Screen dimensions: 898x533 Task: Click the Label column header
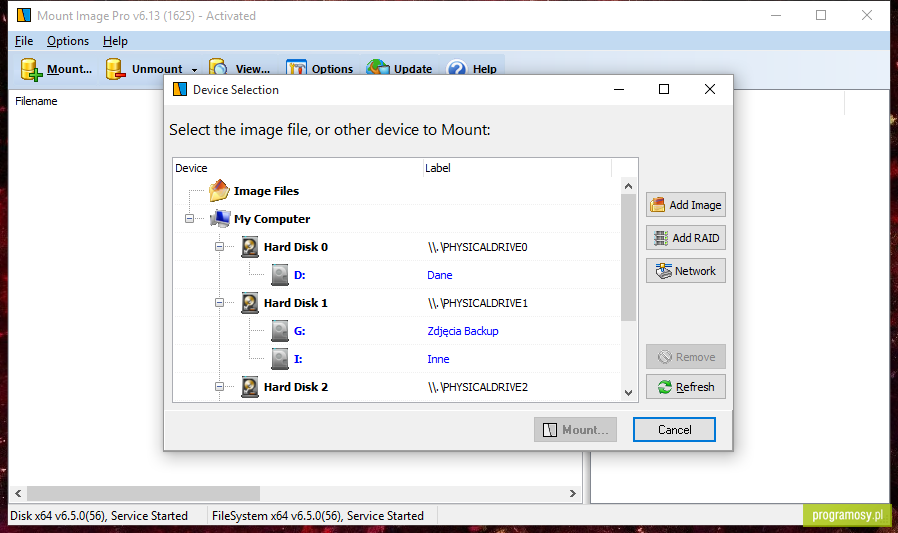coord(517,168)
